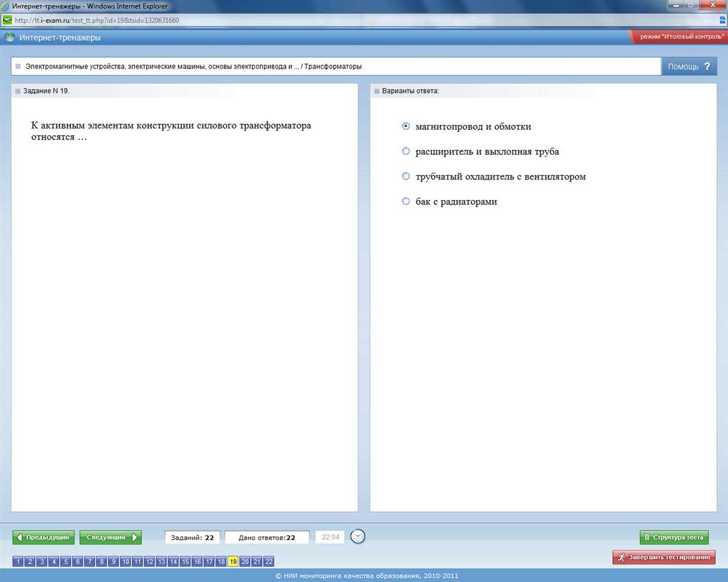Open the Помощь help button
Screen dimensions: 728x582
coord(689,67)
